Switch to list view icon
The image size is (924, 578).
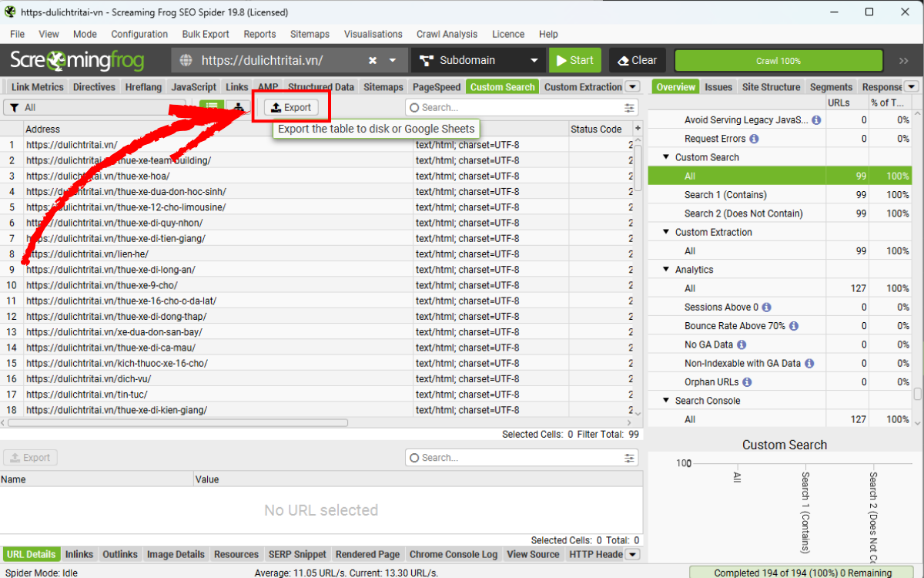(x=212, y=108)
